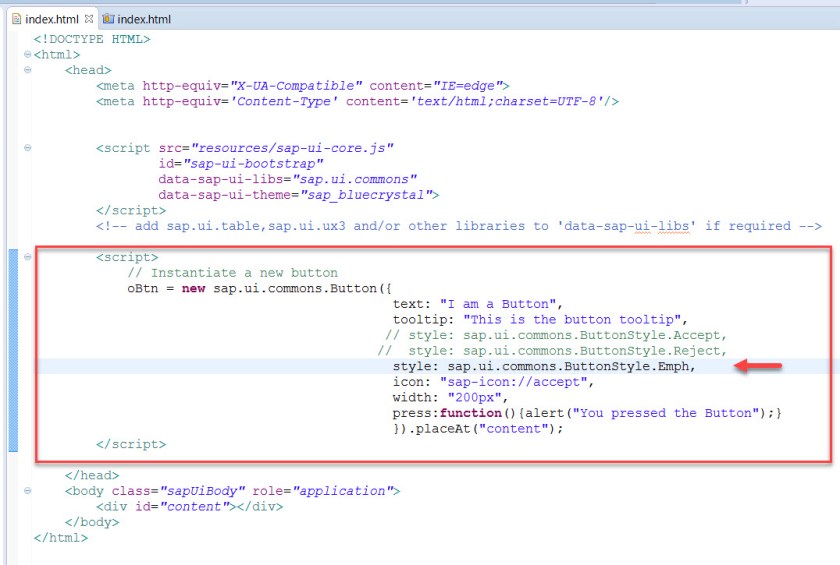Click the oBtn variable name
840x565 pixels.
click(143, 288)
